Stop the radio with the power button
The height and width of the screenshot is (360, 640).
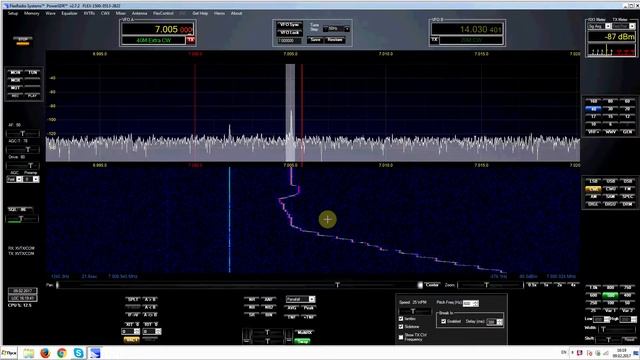(x=23, y=40)
